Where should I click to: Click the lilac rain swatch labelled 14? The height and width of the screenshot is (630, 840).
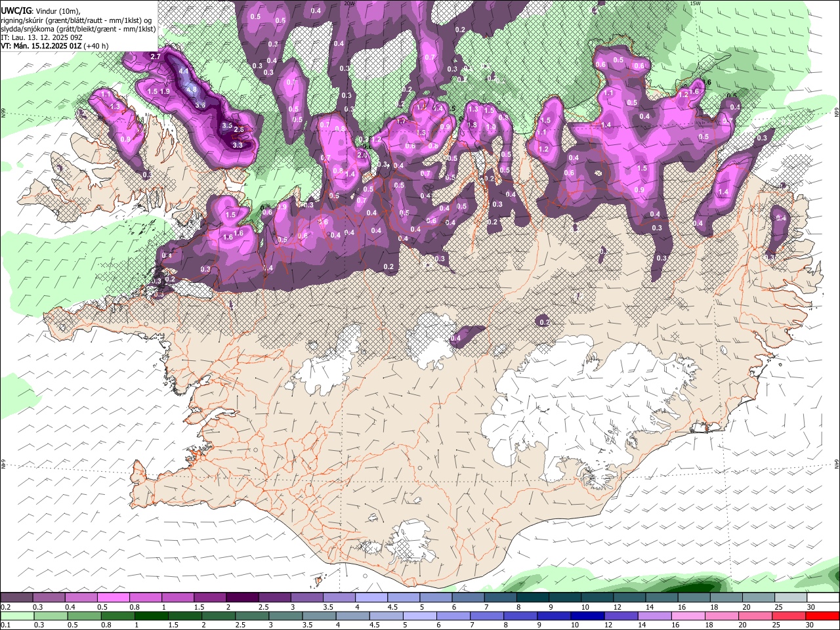point(655,616)
